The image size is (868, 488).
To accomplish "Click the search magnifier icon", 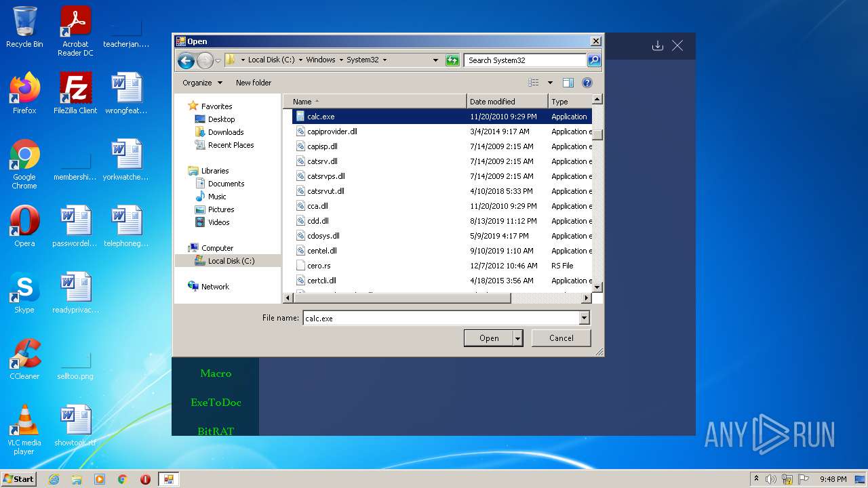I will pos(594,60).
